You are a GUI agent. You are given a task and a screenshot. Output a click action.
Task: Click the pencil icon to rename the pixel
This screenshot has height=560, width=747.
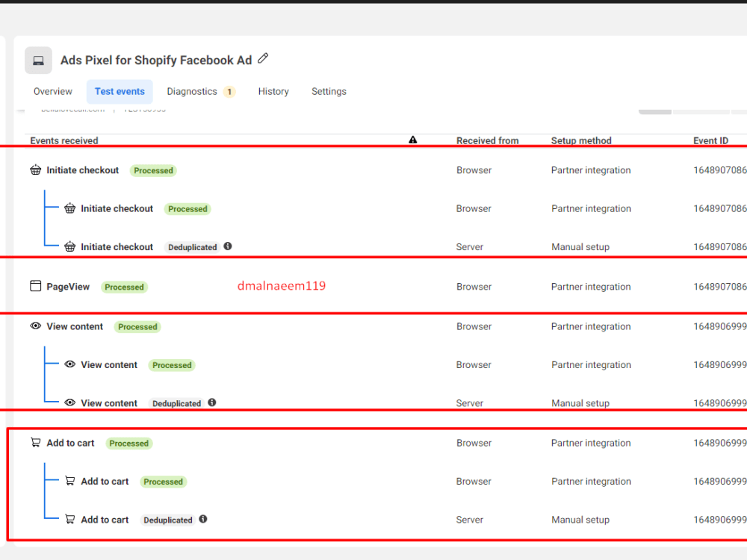pos(262,57)
